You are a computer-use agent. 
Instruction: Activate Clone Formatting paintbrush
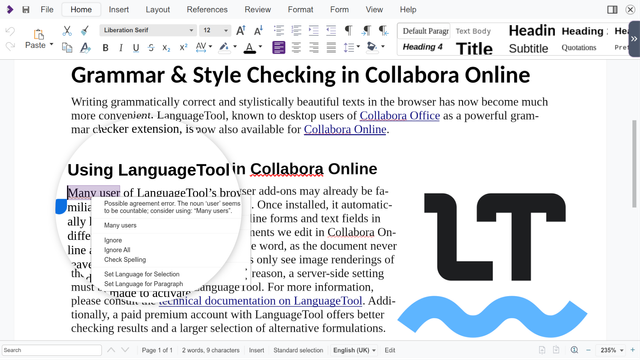point(84,31)
